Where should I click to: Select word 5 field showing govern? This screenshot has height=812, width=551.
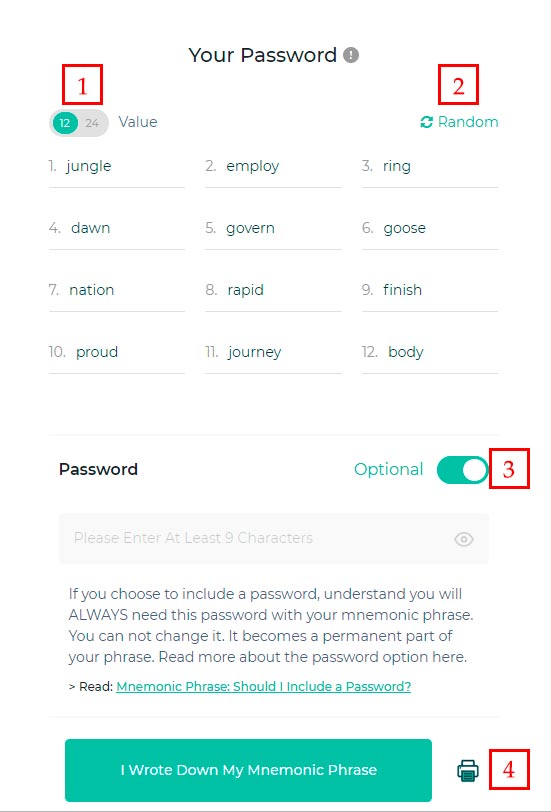pyautogui.click(x=273, y=230)
